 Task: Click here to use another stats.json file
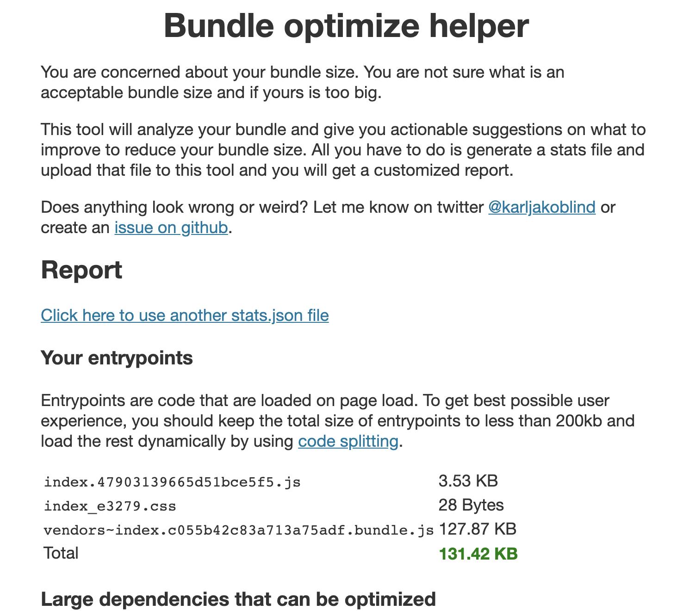185,315
